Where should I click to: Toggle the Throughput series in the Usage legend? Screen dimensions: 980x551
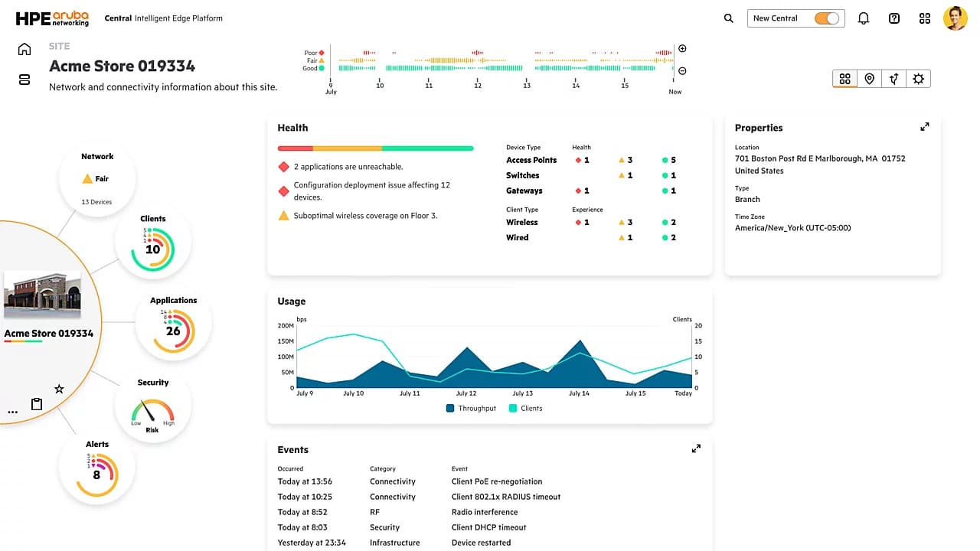coord(470,408)
